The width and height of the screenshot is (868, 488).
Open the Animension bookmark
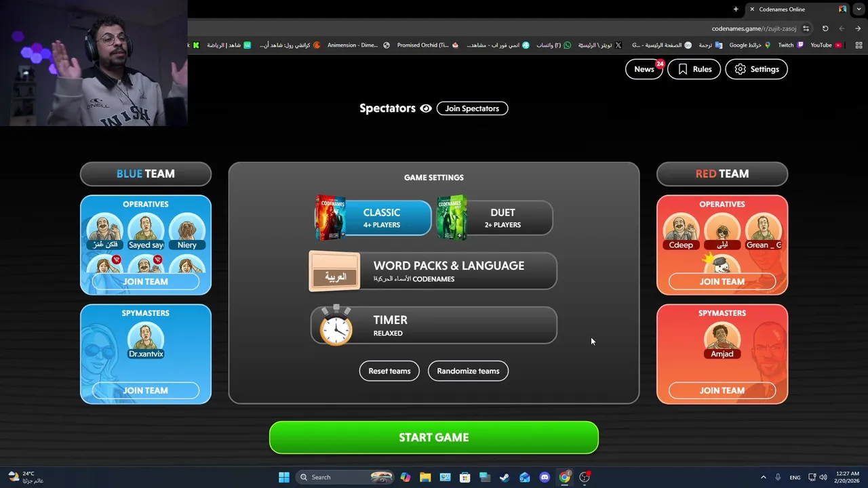pyautogui.click(x=359, y=45)
